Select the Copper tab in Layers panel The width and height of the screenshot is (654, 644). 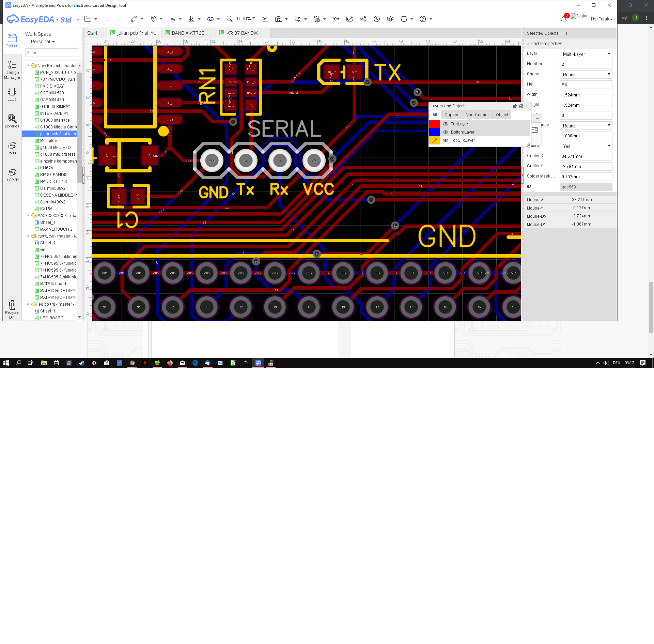click(x=451, y=115)
